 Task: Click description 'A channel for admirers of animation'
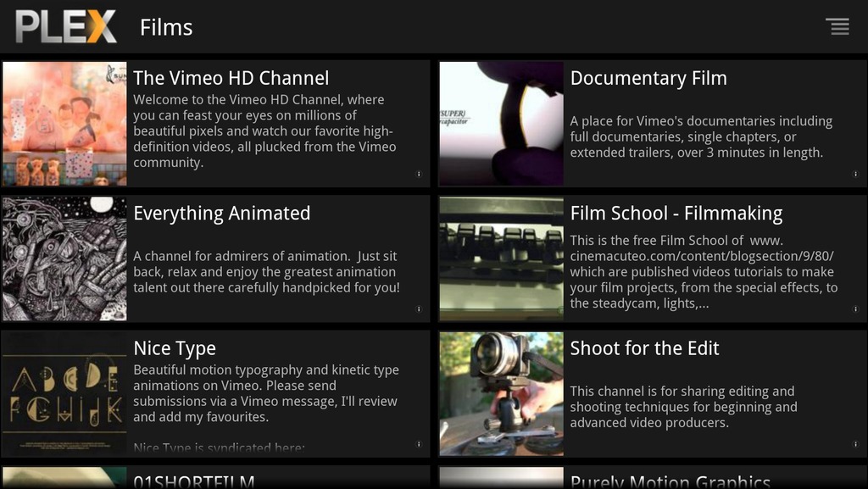click(x=266, y=271)
